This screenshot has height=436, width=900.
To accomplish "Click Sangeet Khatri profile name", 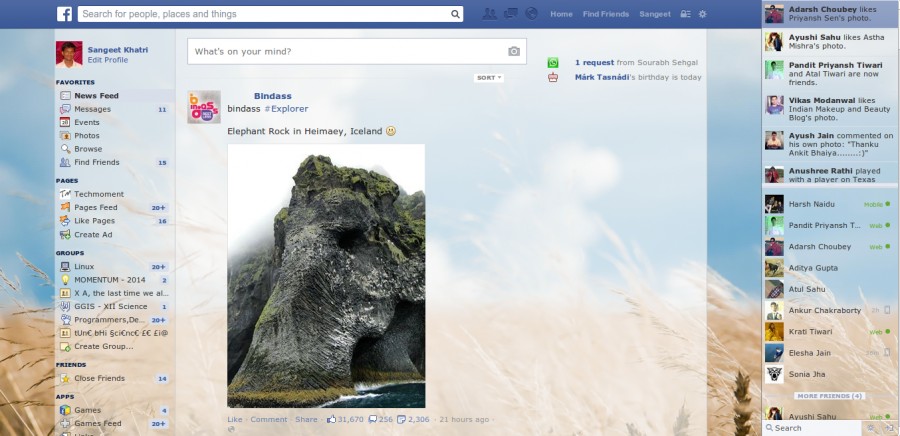I will 118,50.
